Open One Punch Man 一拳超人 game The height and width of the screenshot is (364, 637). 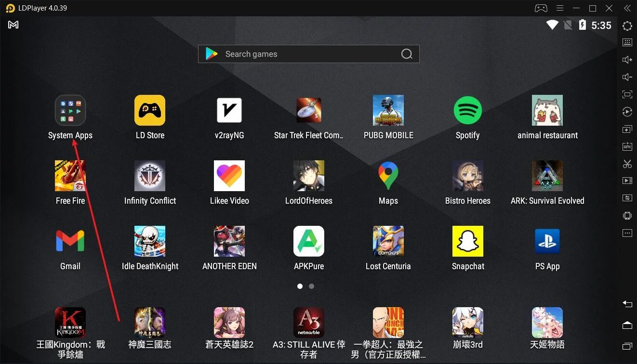[388, 323]
